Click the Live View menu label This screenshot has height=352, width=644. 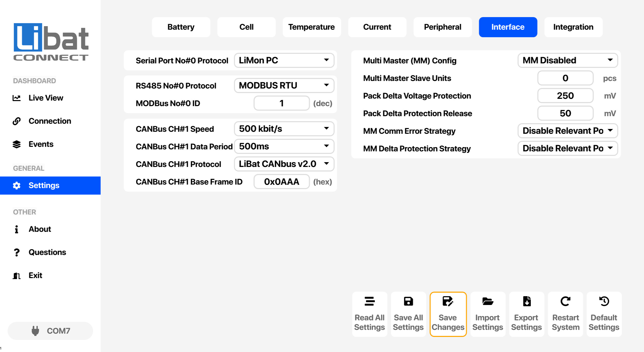(46, 98)
